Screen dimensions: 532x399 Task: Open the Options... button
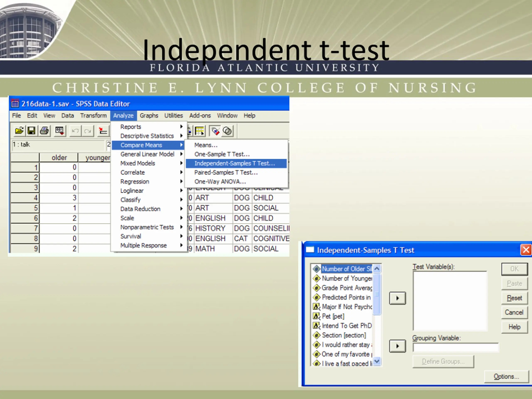(x=506, y=377)
